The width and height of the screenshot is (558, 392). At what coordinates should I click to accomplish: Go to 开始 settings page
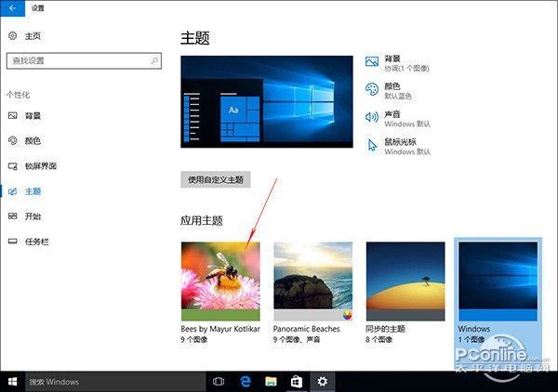[x=33, y=216]
